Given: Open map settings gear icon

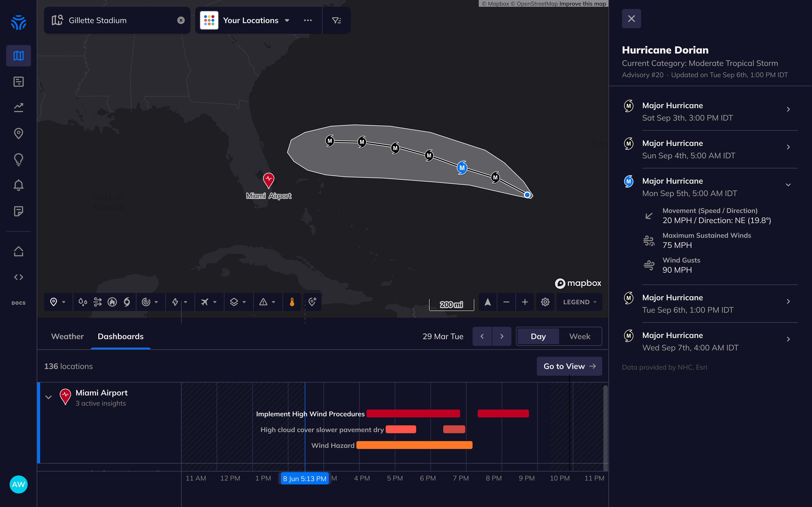Looking at the screenshot, I should 545,302.
